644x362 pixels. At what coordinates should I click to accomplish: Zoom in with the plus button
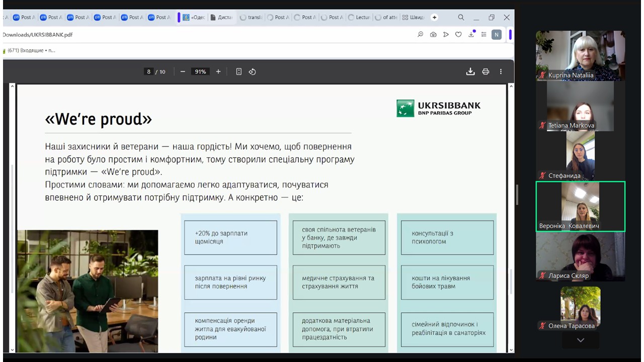click(218, 71)
